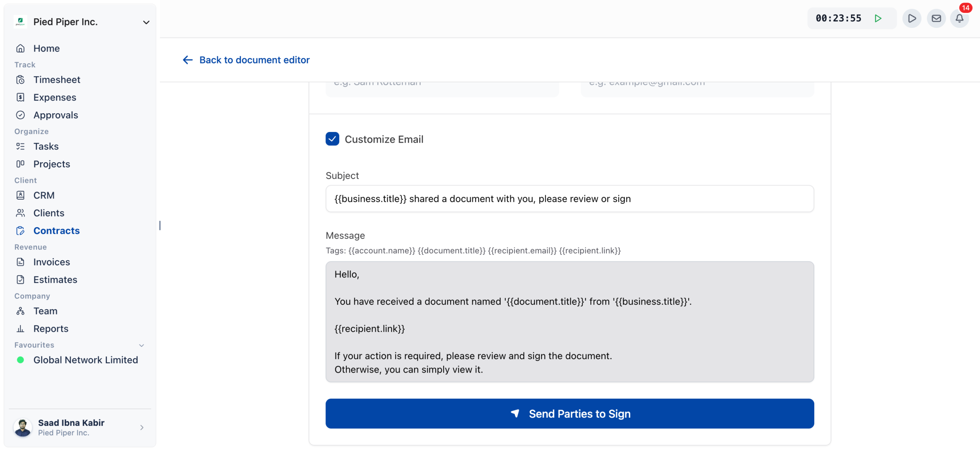Image resolution: width=980 pixels, height=451 pixels.
Task: Click the Tags line under Message
Action: (473, 251)
